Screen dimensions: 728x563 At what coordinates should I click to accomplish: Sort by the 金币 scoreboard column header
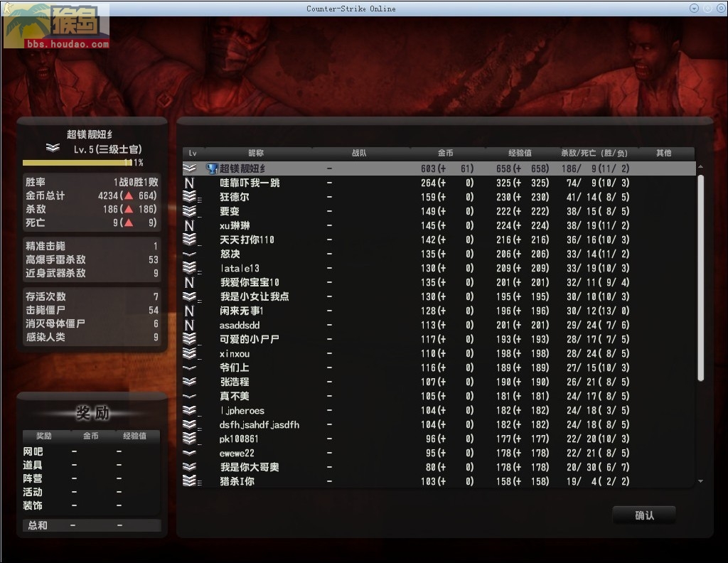click(445, 153)
